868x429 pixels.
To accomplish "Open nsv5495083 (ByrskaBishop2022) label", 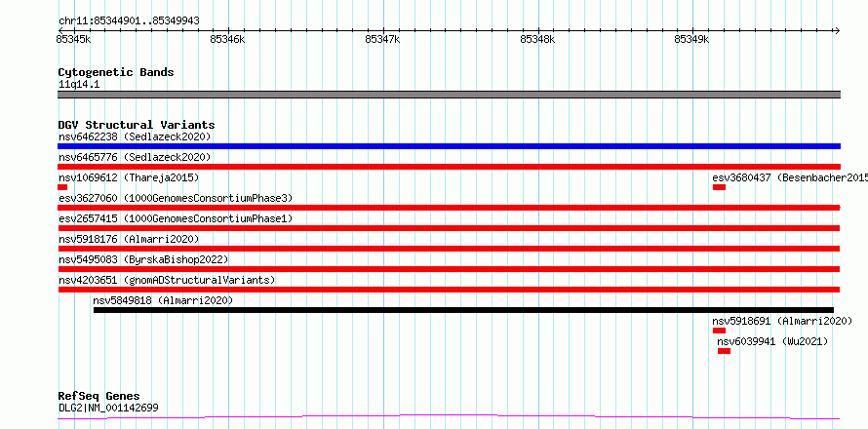I will 143,259.
